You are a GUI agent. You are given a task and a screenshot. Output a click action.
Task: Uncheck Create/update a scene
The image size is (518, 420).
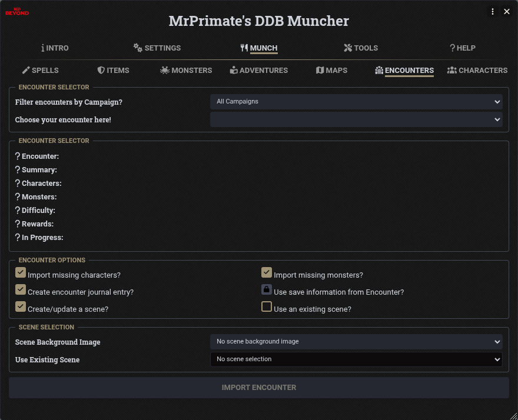[21, 306]
